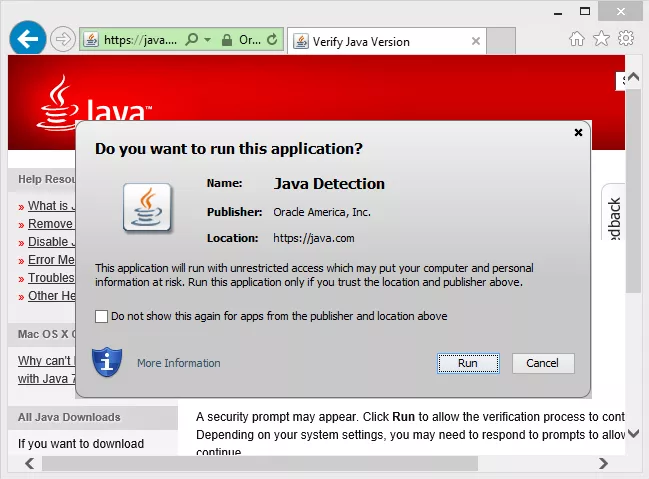The height and width of the screenshot is (479, 649).
Task: Click the Feedback side tab
Action: click(613, 212)
